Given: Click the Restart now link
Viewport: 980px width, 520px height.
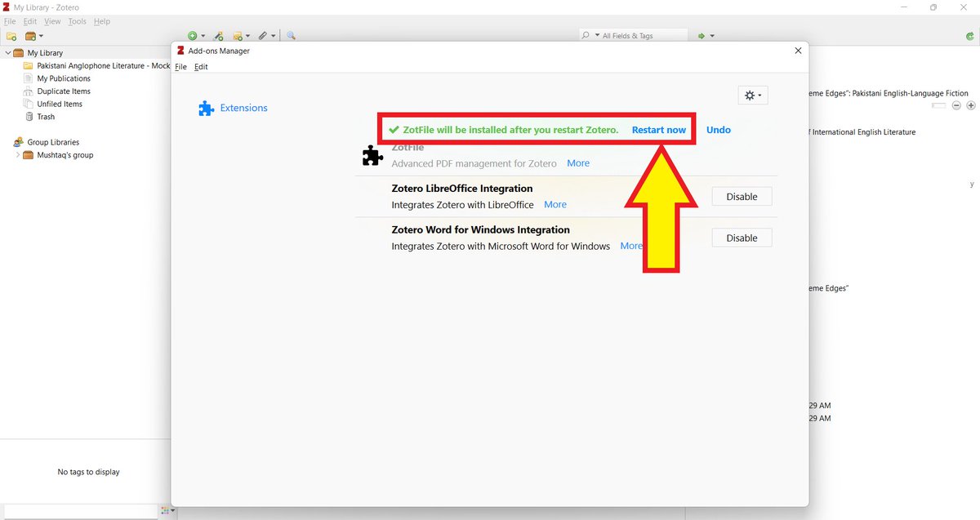Looking at the screenshot, I should [659, 130].
